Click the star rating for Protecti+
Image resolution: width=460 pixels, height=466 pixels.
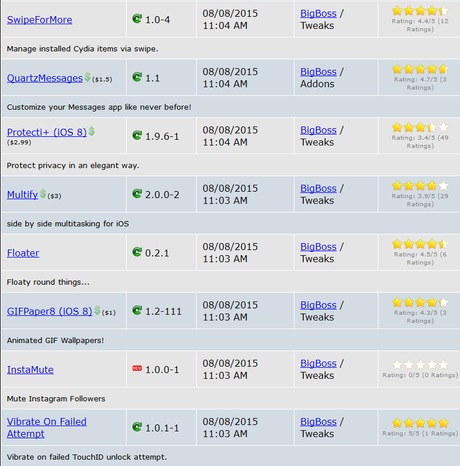pos(420,127)
